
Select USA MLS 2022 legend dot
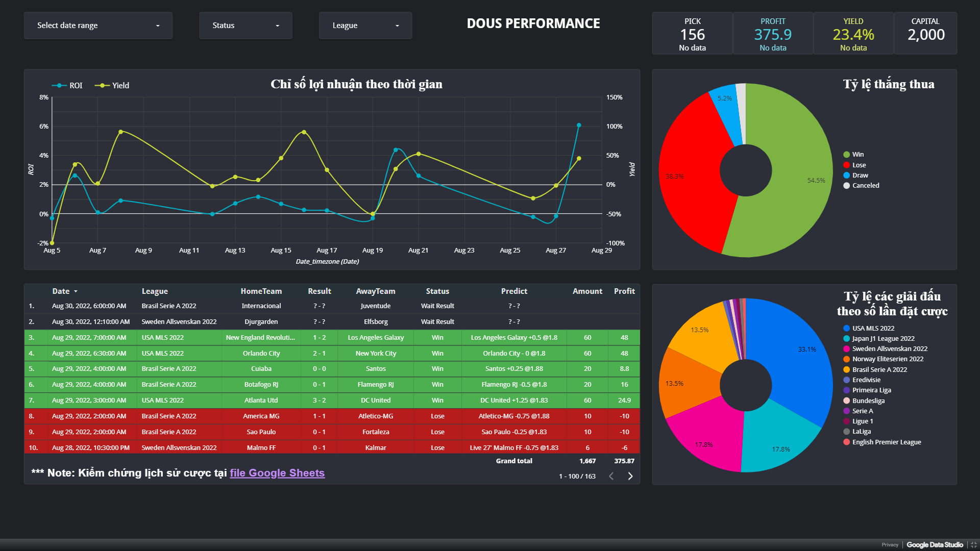[846, 329]
